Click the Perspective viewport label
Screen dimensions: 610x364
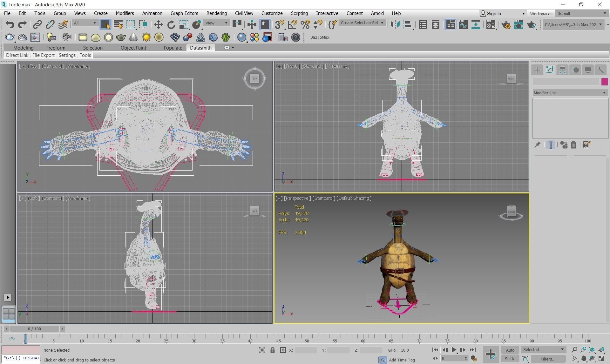(297, 198)
